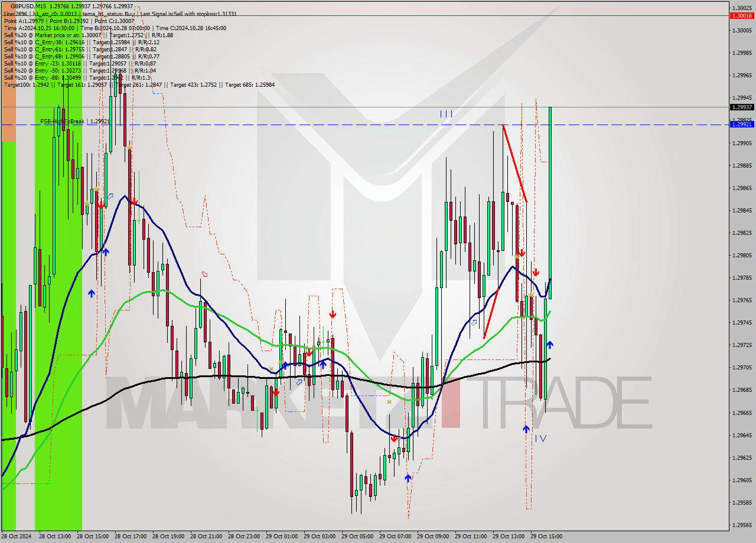The image size is (756, 543).
Task: Click the '28 Oct 15:00' time label
Action: [x=93, y=537]
